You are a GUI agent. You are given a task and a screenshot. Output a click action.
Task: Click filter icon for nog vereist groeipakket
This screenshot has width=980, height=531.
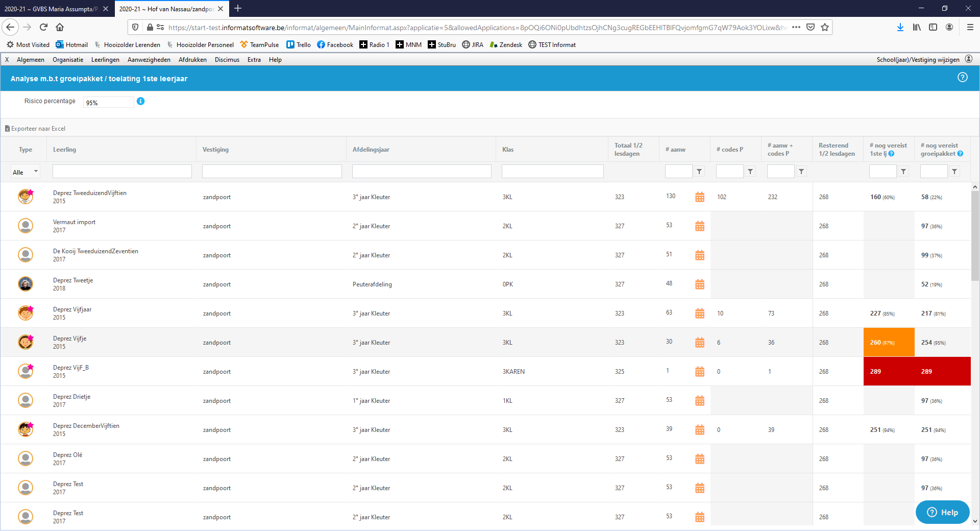pos(954,172)
